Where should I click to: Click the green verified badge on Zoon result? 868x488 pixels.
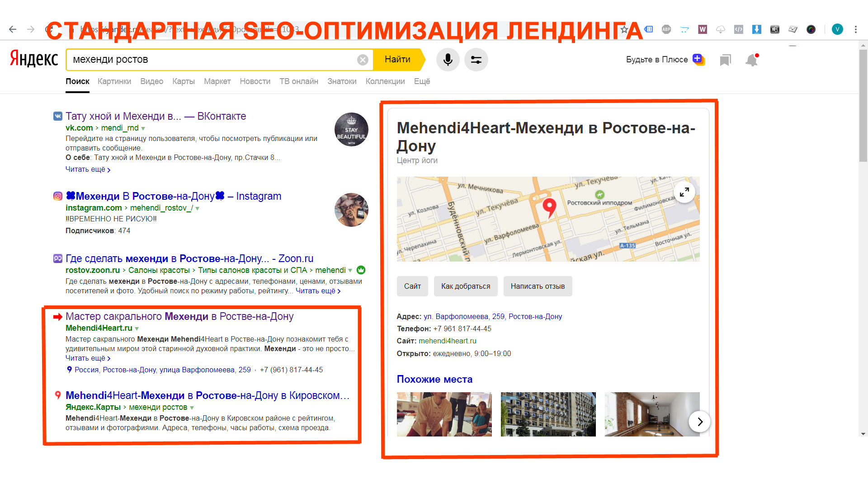click(361, 270)
